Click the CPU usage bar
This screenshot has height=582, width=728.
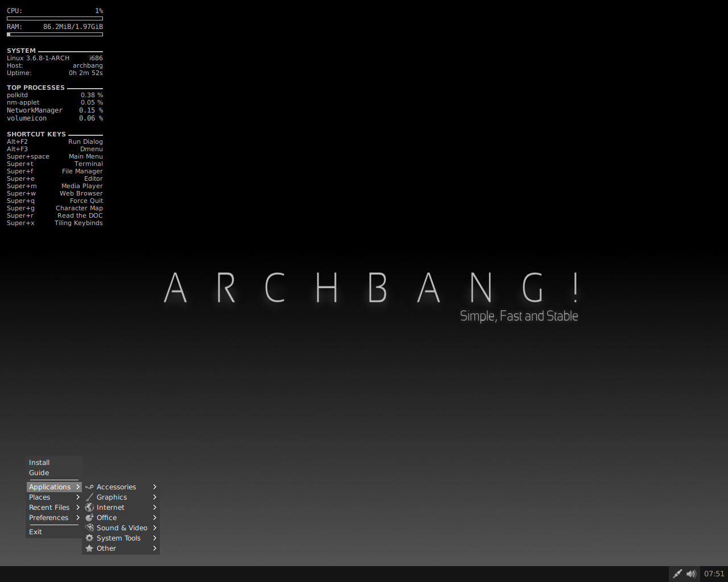(55, 18)
